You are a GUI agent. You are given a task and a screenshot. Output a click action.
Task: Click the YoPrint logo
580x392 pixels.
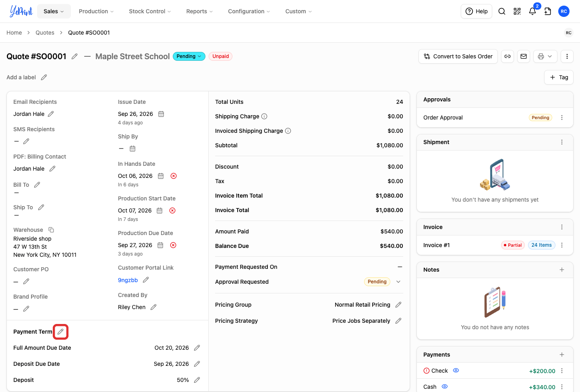(21, 11)
